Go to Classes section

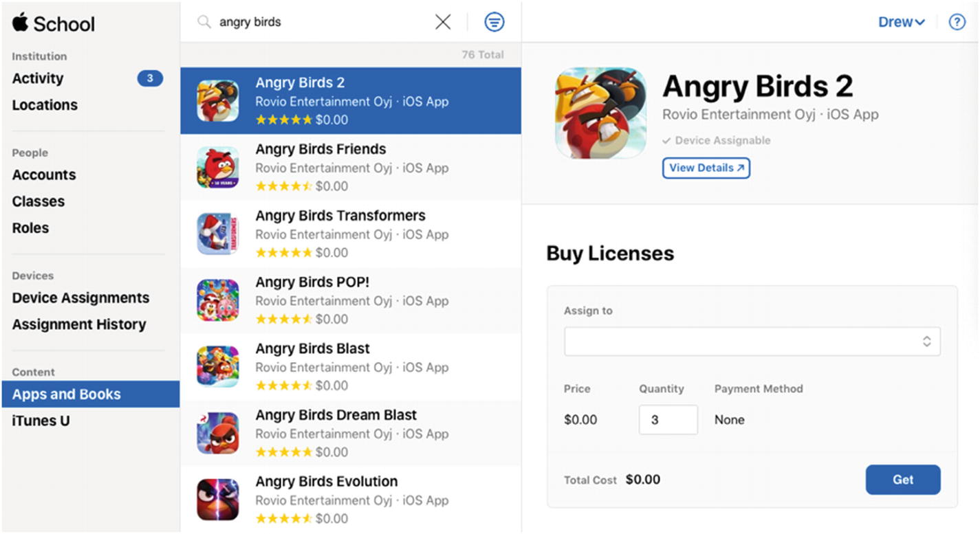point(39,201)
